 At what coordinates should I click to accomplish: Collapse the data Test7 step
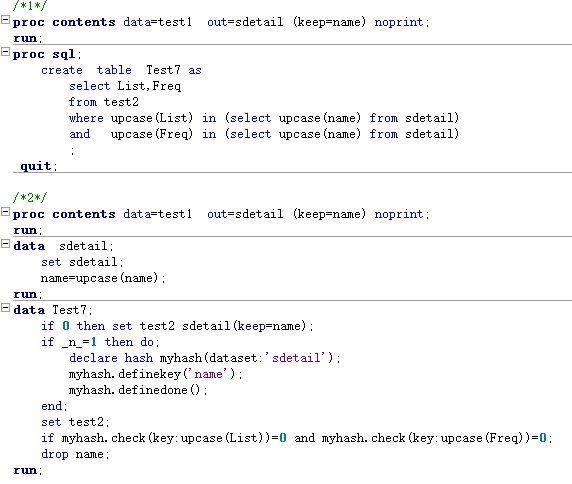[x=5, y=308]
